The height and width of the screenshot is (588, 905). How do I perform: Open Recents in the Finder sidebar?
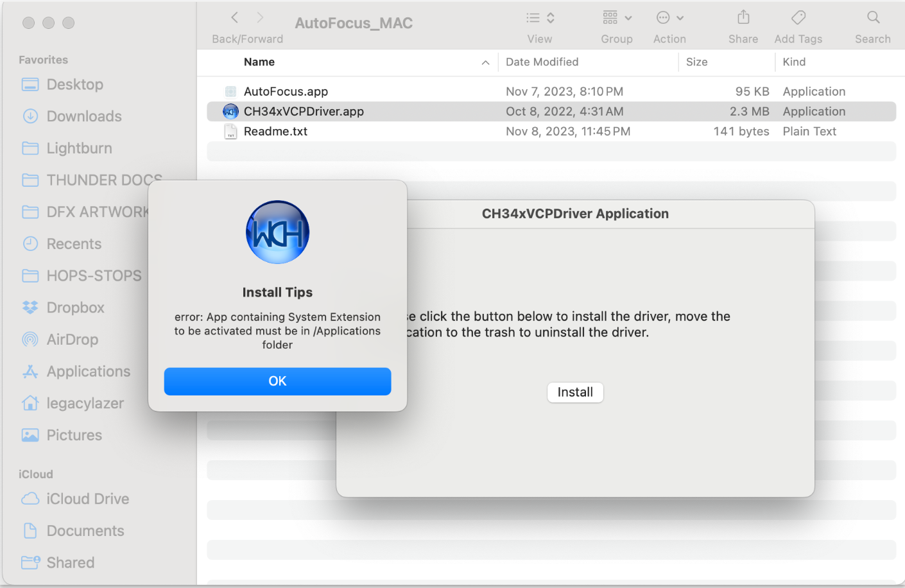pyautogui.click(x=74, y=244)
